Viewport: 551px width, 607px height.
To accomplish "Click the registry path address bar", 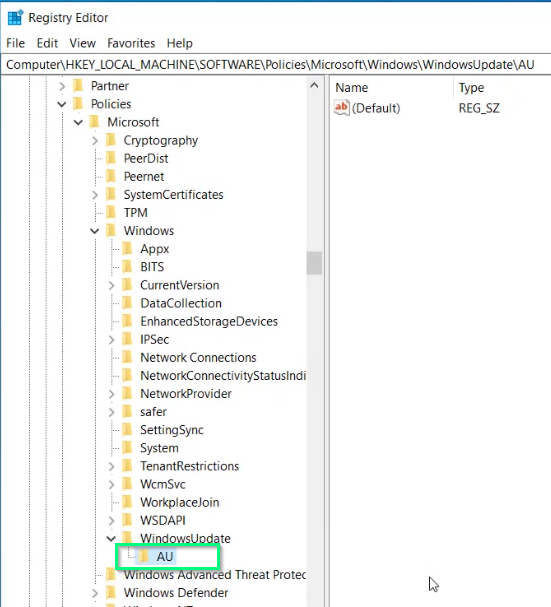I will (x=276, y=64).
